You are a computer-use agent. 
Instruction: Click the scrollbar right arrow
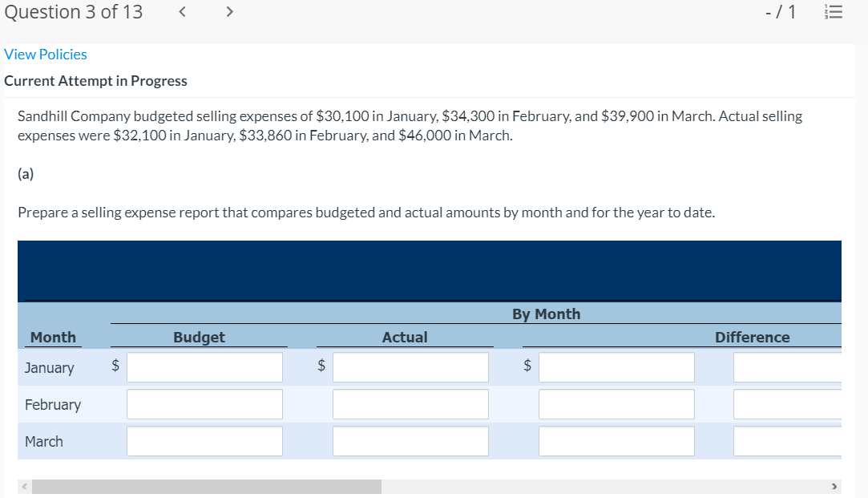pos(834,486)
